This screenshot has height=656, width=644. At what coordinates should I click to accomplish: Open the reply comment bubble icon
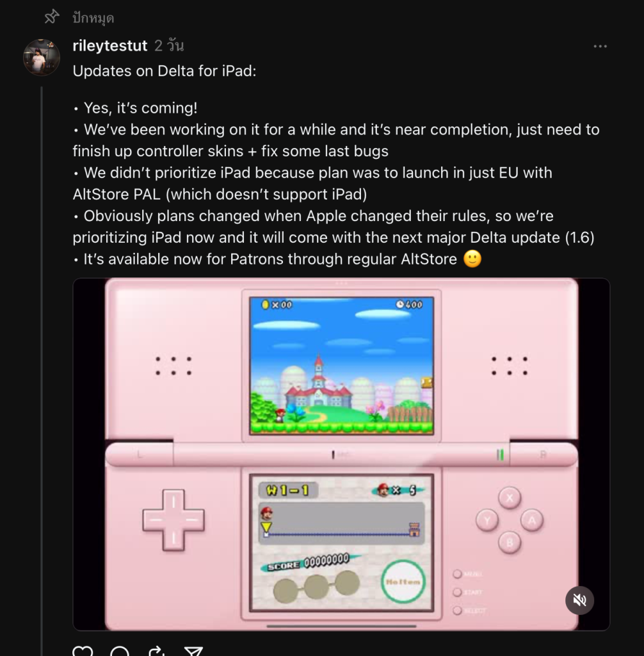(120, 651)
